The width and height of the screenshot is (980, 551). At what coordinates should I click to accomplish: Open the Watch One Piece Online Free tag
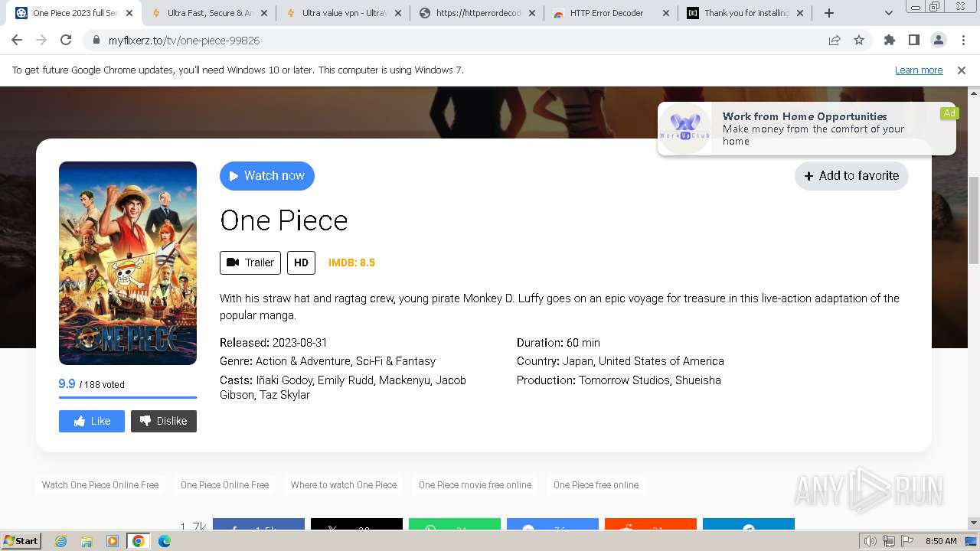(100, 484)
